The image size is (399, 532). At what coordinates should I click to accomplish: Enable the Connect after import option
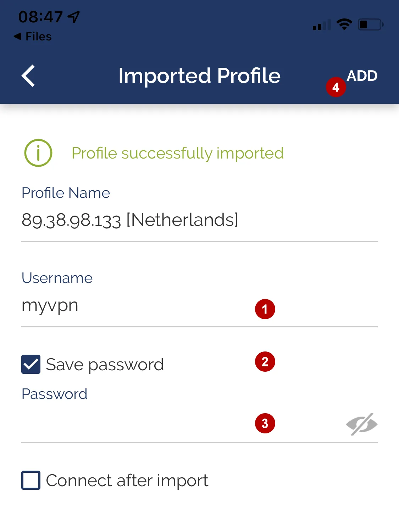coord(31,481)
